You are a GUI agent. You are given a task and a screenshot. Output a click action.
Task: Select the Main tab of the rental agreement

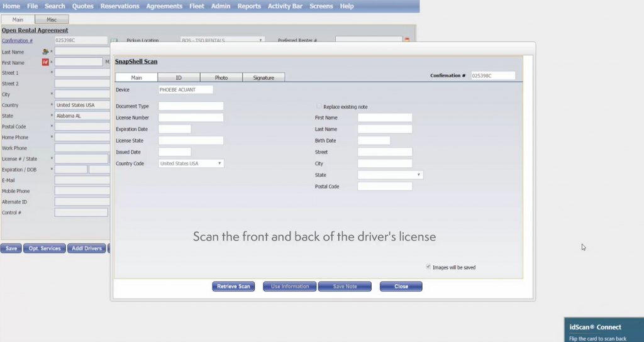click(18, 19)
